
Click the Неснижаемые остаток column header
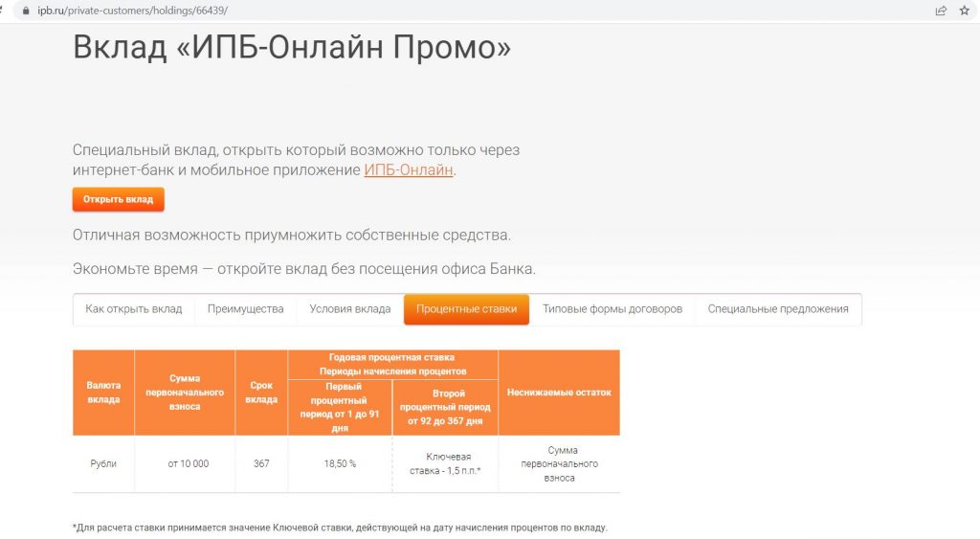coord(559,393)
